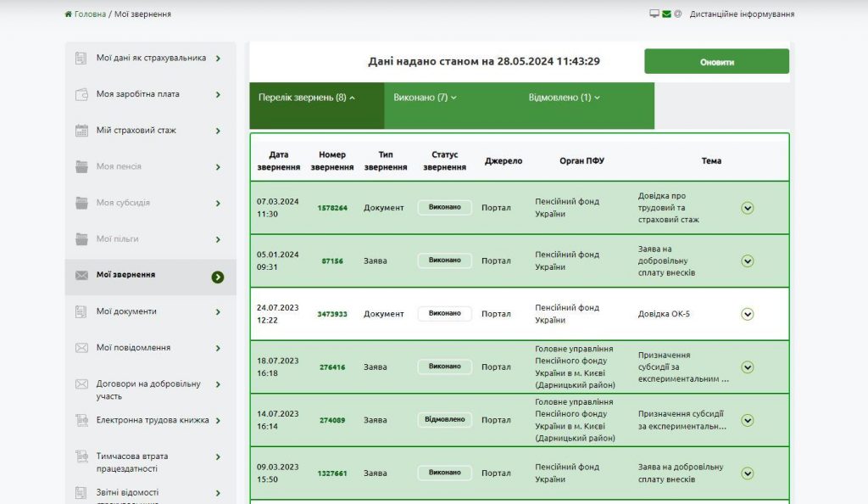Click the icon beside Електронна трудова книжка
Screen dimensions: 868x504
[81, 420]
